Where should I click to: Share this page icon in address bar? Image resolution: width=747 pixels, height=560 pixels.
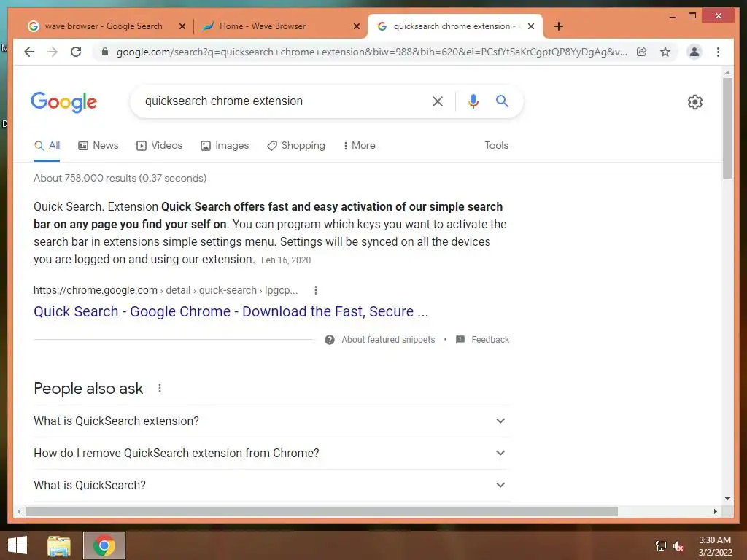(x=642, y=52)
